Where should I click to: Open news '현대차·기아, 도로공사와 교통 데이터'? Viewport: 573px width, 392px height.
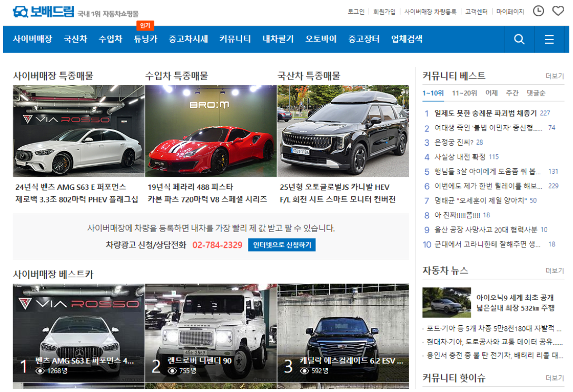pos(495,342)
